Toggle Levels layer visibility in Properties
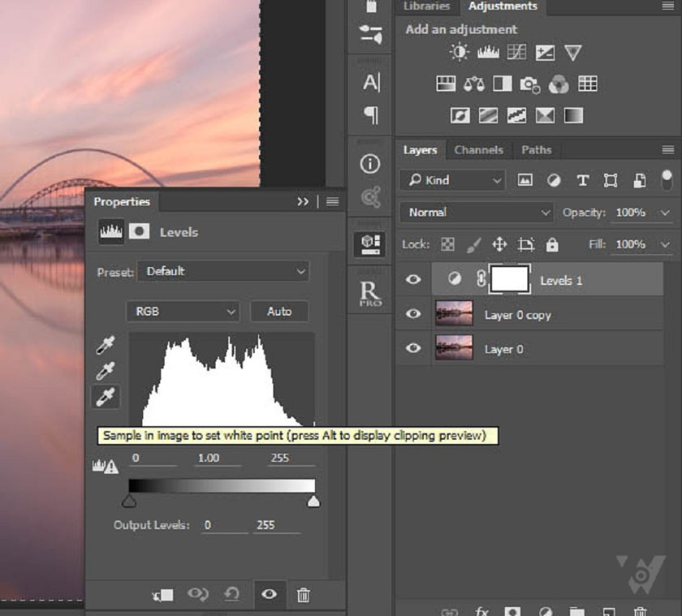Viewport: 682px width, 616px height. [270, 594]
